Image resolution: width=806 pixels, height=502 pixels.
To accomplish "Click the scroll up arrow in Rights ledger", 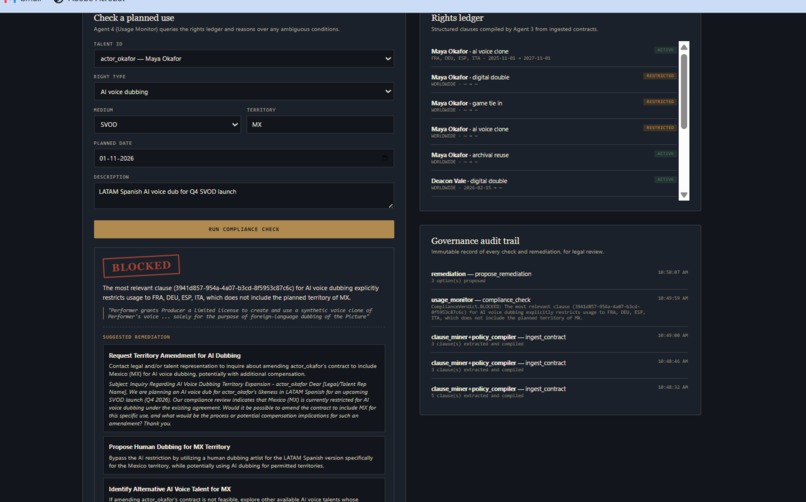I will click(x=684, y=47).
